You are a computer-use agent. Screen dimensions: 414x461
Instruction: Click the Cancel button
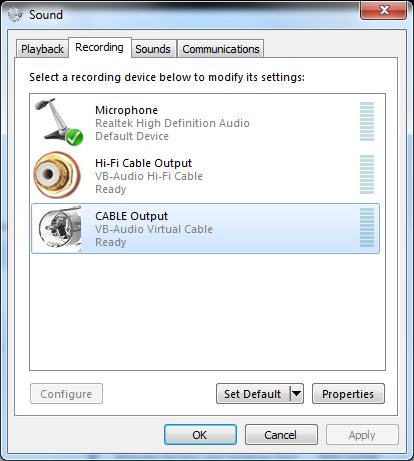coord(281,435)
